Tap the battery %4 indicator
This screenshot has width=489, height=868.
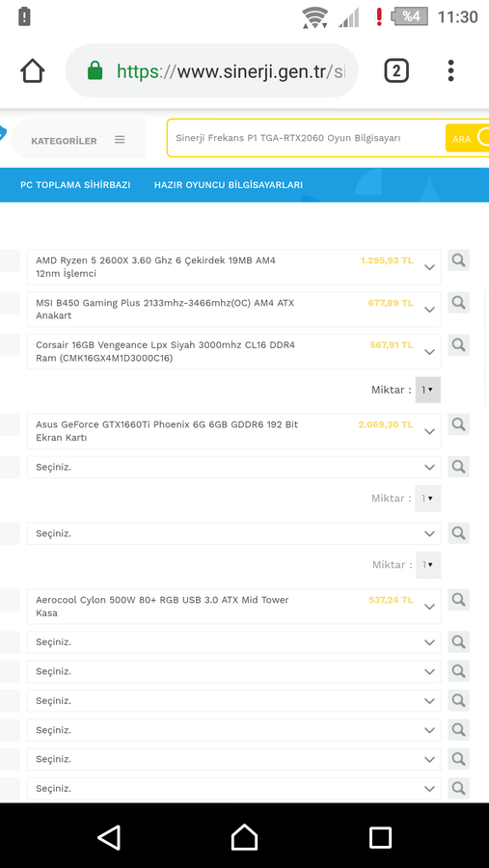(409, 16)
